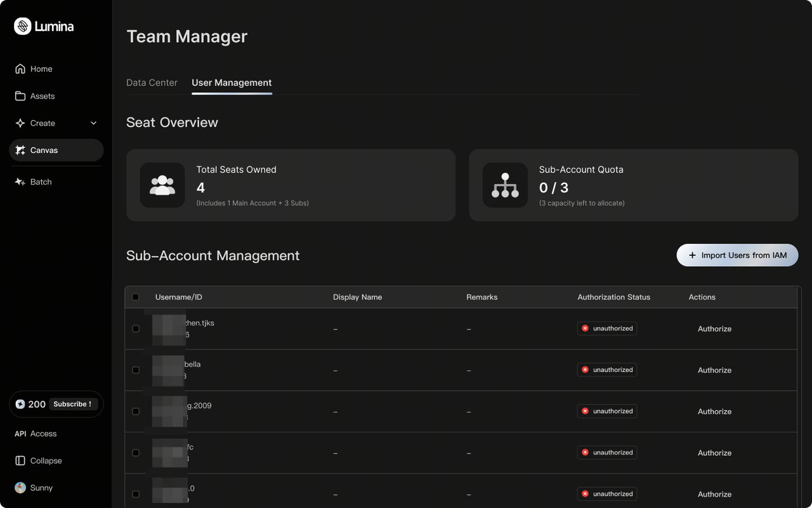
Task: Click the Sub-Account Quota hierarchy icon
Action: pyautogui.click(x=505, y=185)
